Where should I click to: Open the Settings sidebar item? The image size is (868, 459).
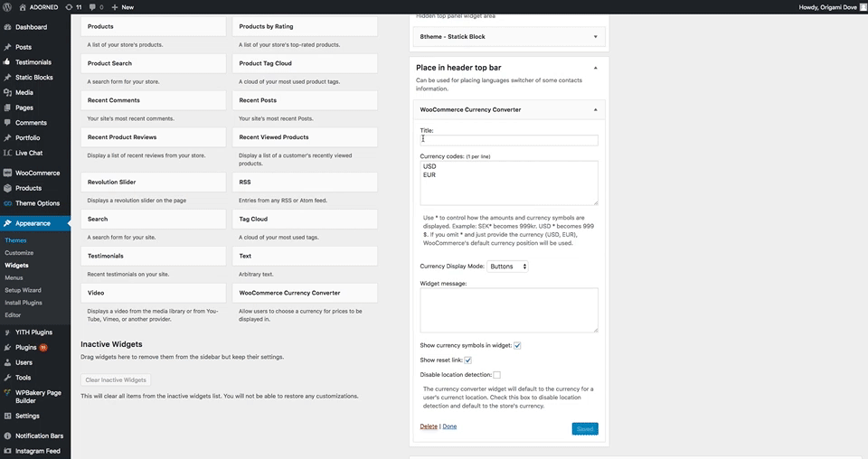(x=27, y=416)
